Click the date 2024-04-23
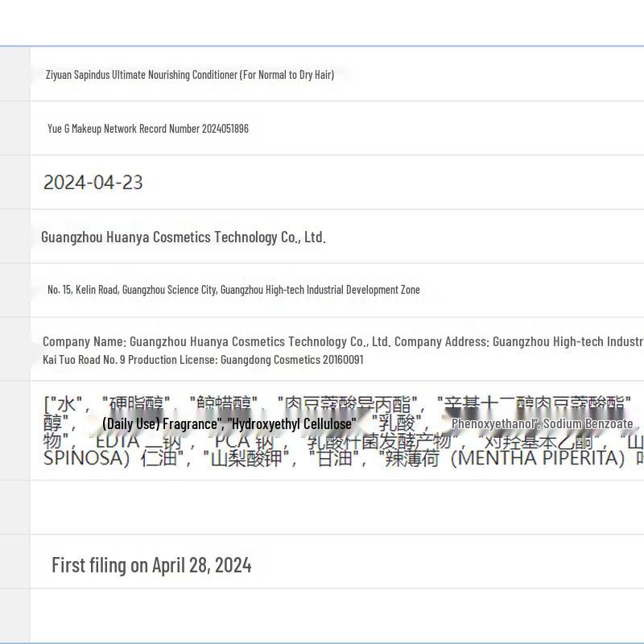The width and height of the screenshot is (644, 644). tap(93, 183)
